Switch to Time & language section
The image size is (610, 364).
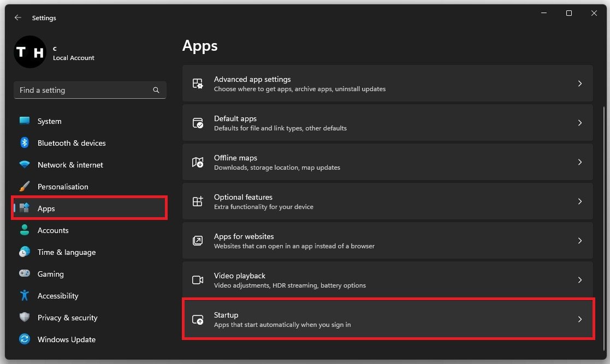66,252
